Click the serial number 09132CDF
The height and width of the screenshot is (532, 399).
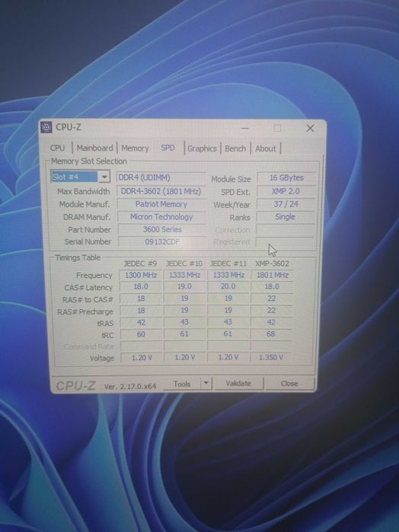[x=162, y=242]
